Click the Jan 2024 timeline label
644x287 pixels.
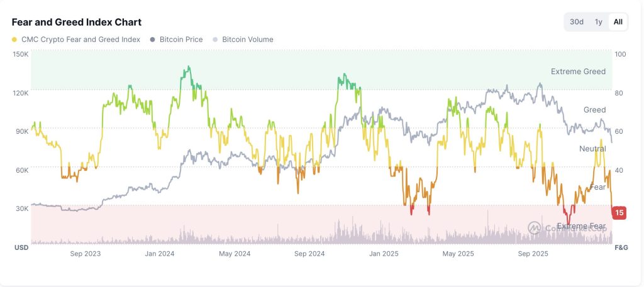159,254
